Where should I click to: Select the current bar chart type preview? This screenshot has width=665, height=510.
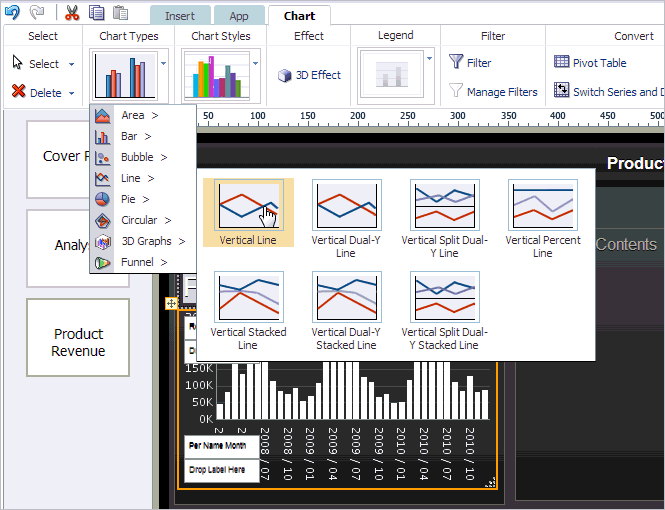[x=125, y=76]
